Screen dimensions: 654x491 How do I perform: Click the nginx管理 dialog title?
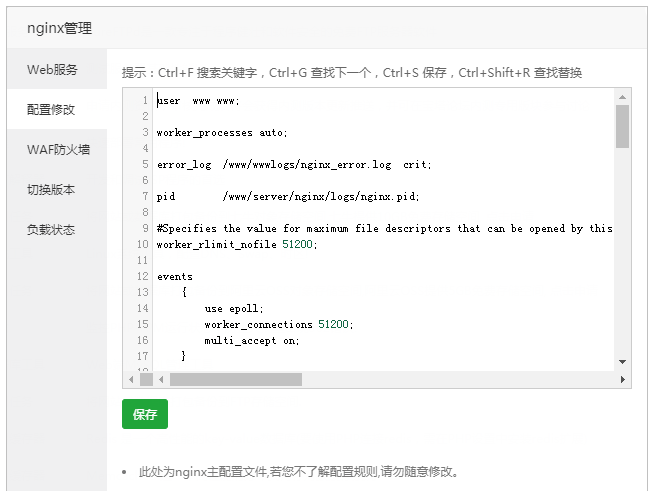(59, 28)
